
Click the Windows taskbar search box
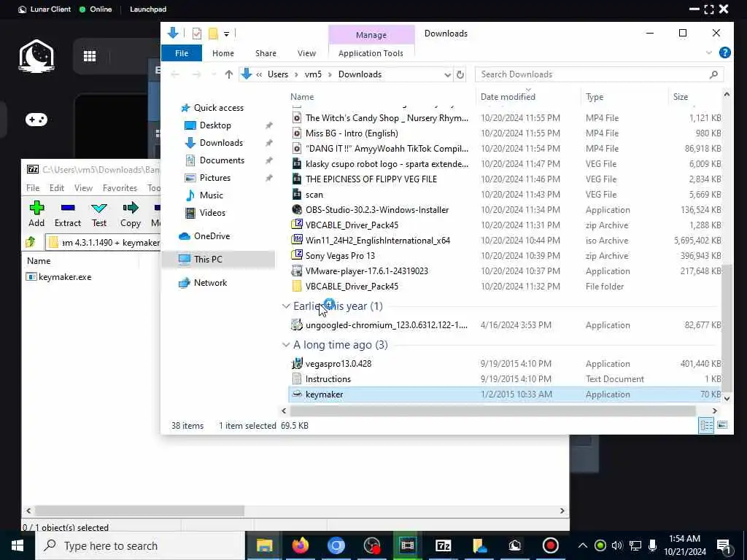pyautogui.click(x=140, y=545)
